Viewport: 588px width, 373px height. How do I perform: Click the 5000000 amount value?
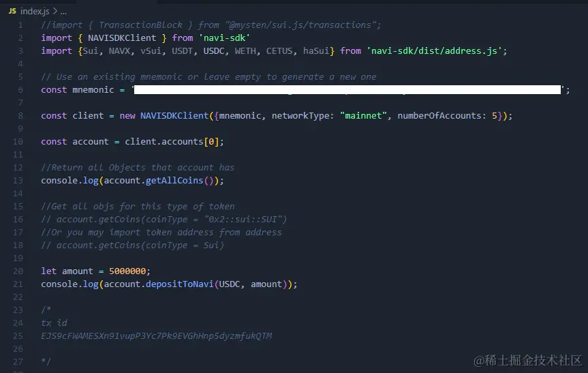[127, 271]
